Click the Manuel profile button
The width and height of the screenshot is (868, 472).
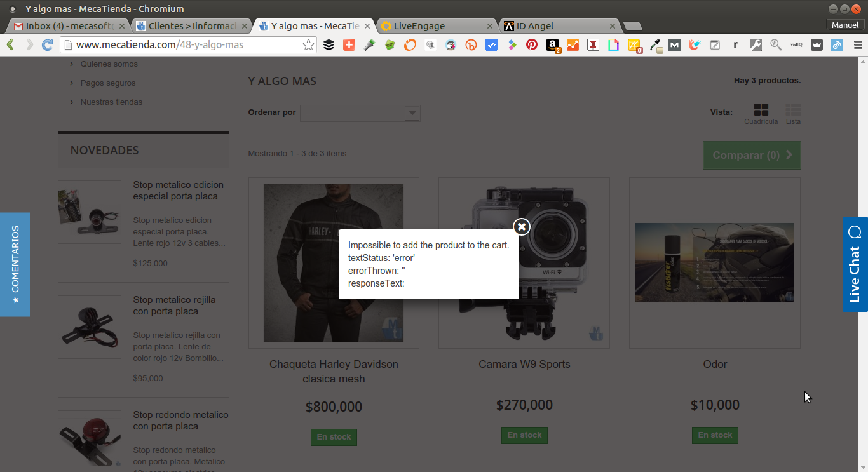coord(845,25)
